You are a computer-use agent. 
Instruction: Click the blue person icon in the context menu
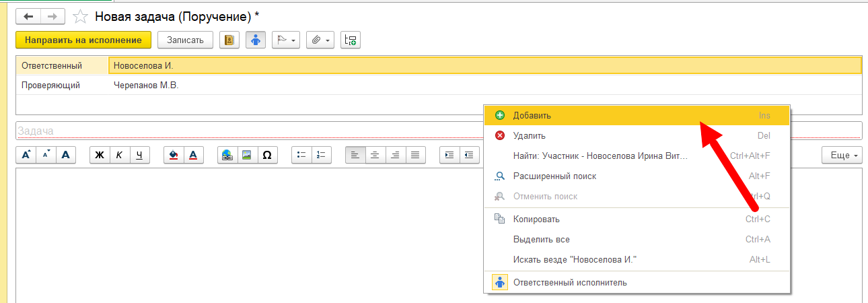coord(500,283)
